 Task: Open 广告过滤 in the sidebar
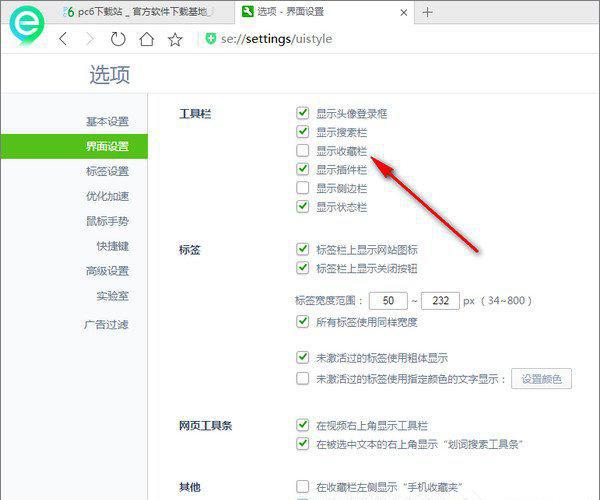pyautogui.click(x=106, y=325)
